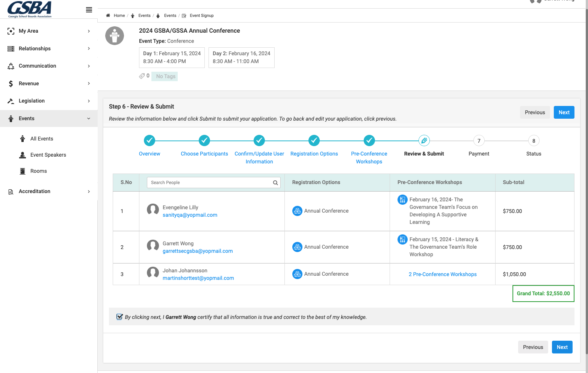Viewport: 588px width, 373px height.
Task: Open Event Speakers in sidebar
Action: (x=48, y=155)
